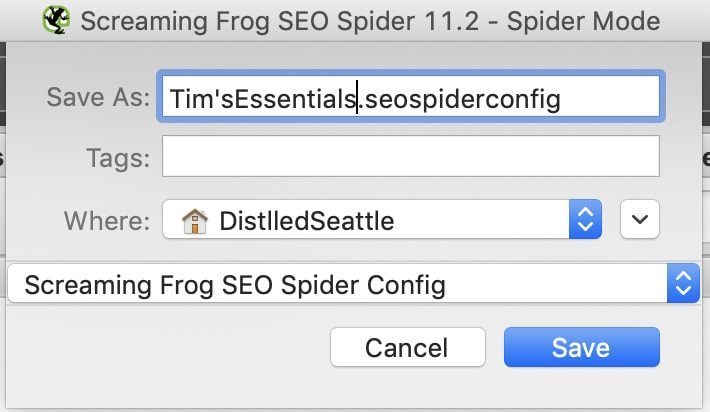The image size is (710, 412).
Task: Click the blue arrows on the Where popup
Action: (585, 219)
